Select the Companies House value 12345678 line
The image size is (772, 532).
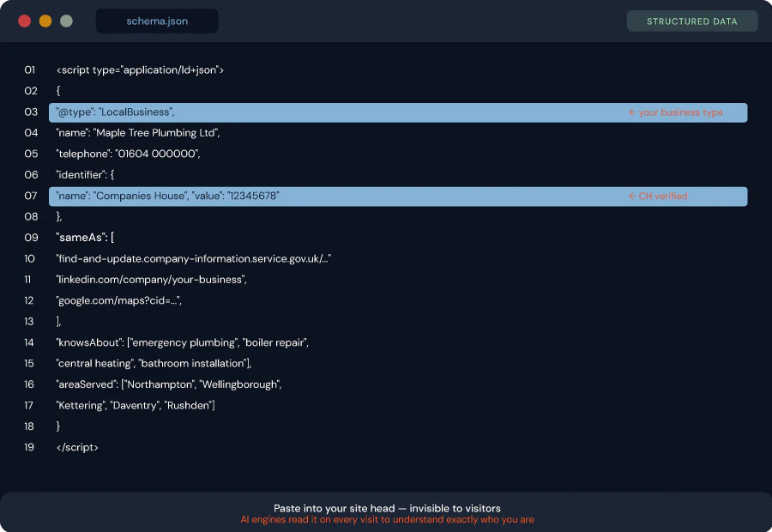coord(398,196)
